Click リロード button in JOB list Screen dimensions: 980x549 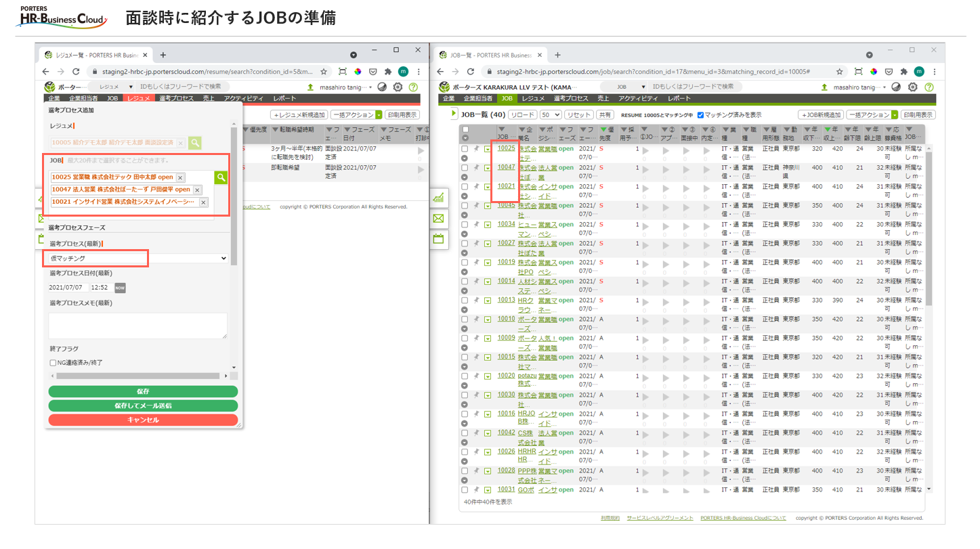click(522, 115)
